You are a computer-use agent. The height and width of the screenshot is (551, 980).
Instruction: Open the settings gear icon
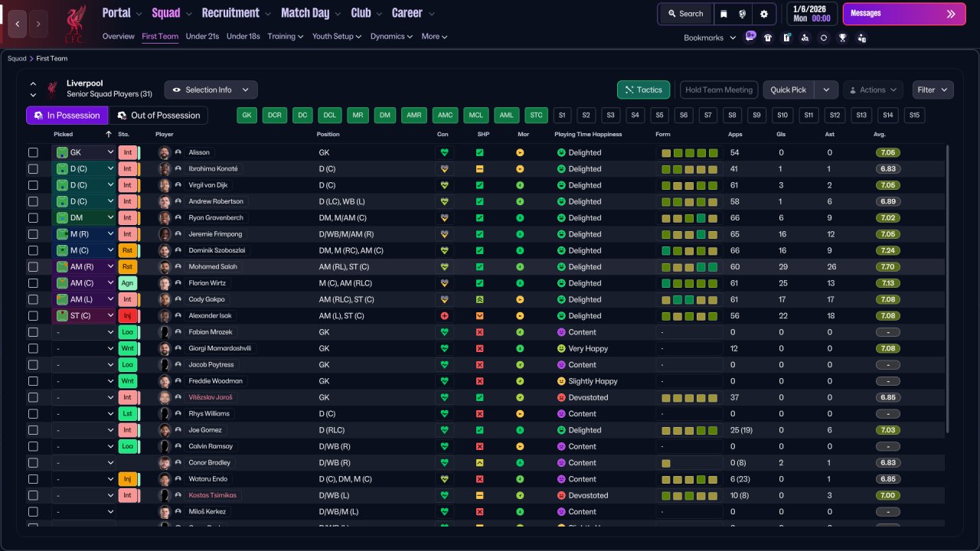click(763, 14)
